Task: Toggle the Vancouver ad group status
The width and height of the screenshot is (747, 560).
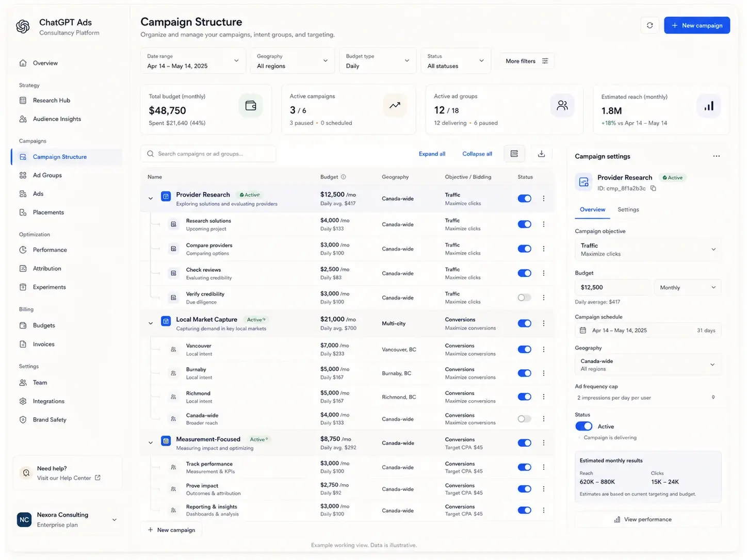Action: (525, 350)
